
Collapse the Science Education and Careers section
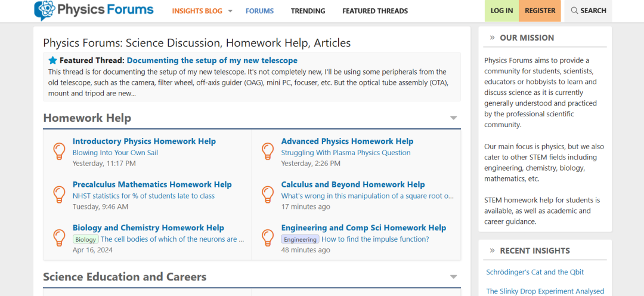[x=453, y=277]
